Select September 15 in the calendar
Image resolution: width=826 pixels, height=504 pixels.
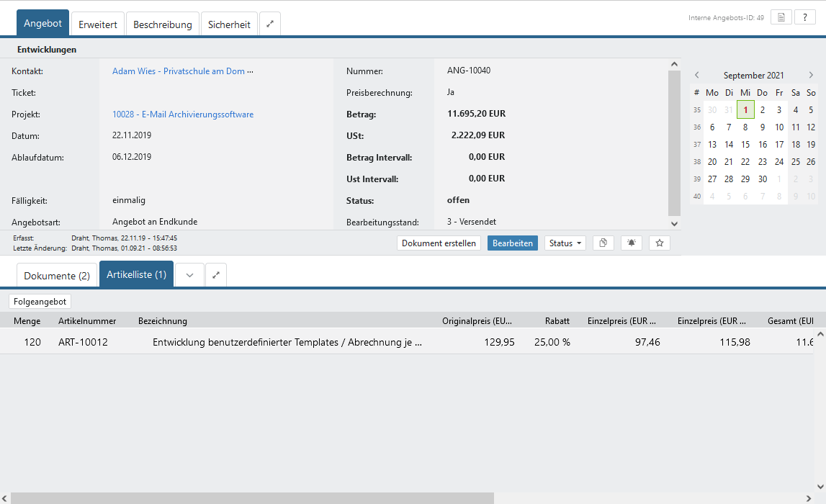pos(745,144)
